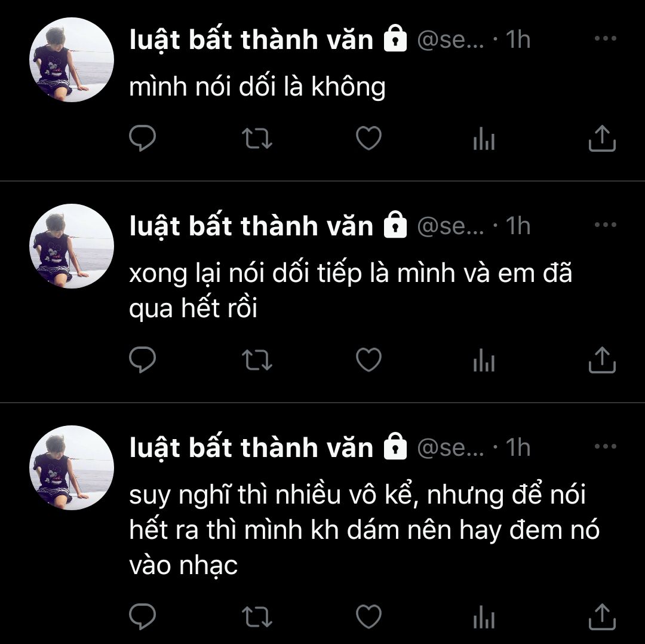View analytics for the second tweet
645x644 pixels.
484,360
